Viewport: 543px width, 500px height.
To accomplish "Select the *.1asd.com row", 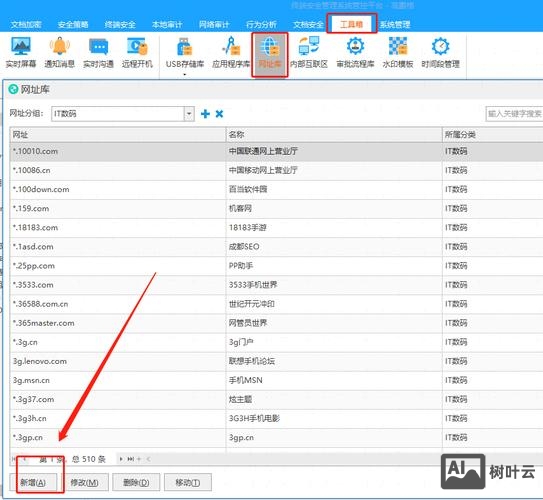I will coord(276,247).
